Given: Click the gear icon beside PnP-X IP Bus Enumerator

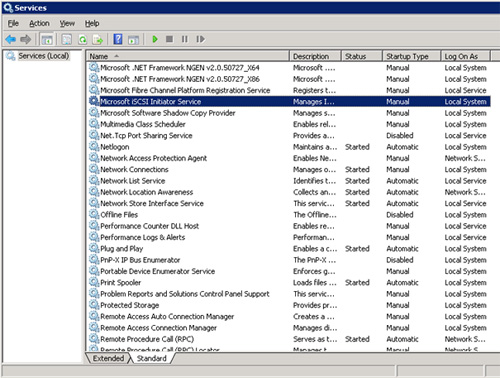Looking at the screenshot, I should 94,259.
